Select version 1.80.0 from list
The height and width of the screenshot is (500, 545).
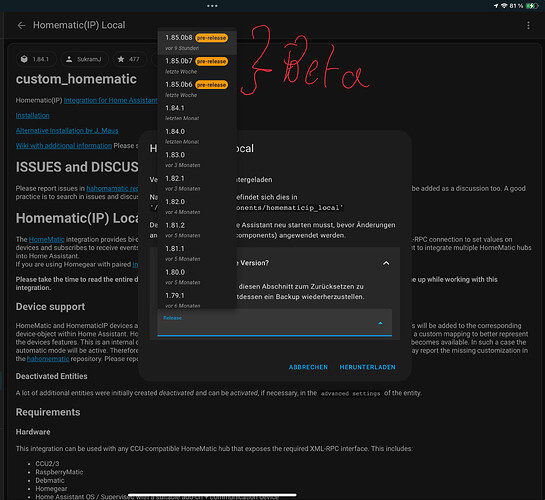coord(197,277)
